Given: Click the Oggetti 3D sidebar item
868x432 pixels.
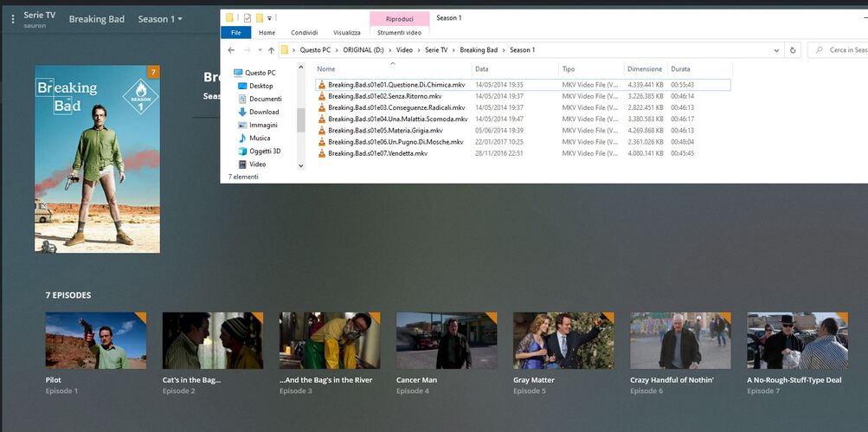Looking at the screenshot, I should pyautogui.click(x=264, y=151).
